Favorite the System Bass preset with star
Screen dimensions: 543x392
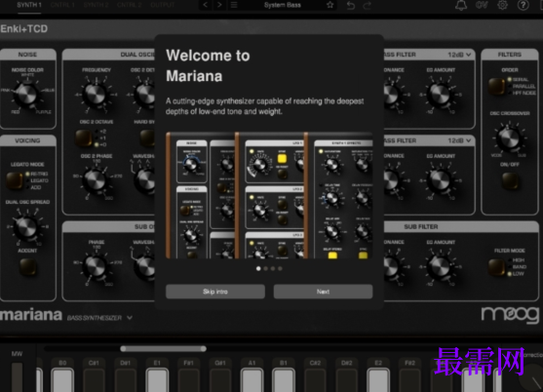(x=330, y=5)
